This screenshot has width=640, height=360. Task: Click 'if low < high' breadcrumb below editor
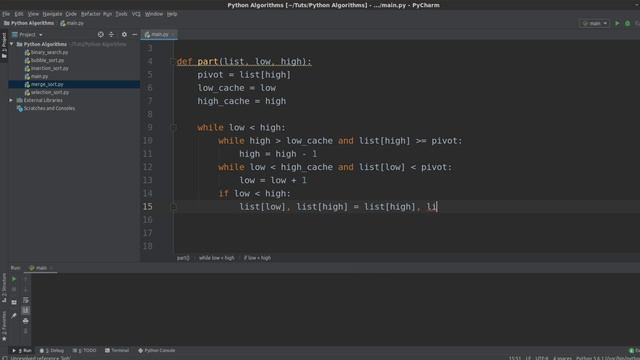click(x=257, y=258)
